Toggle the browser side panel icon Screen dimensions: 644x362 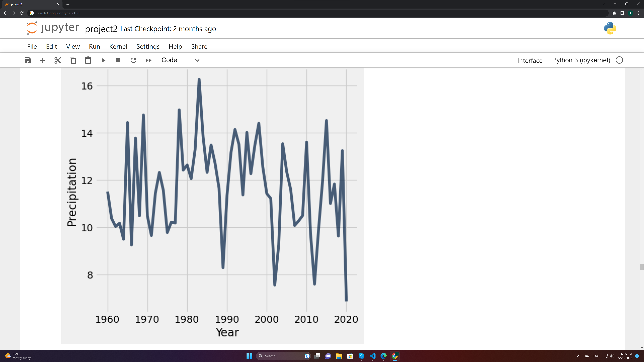(x=622, y=13)
